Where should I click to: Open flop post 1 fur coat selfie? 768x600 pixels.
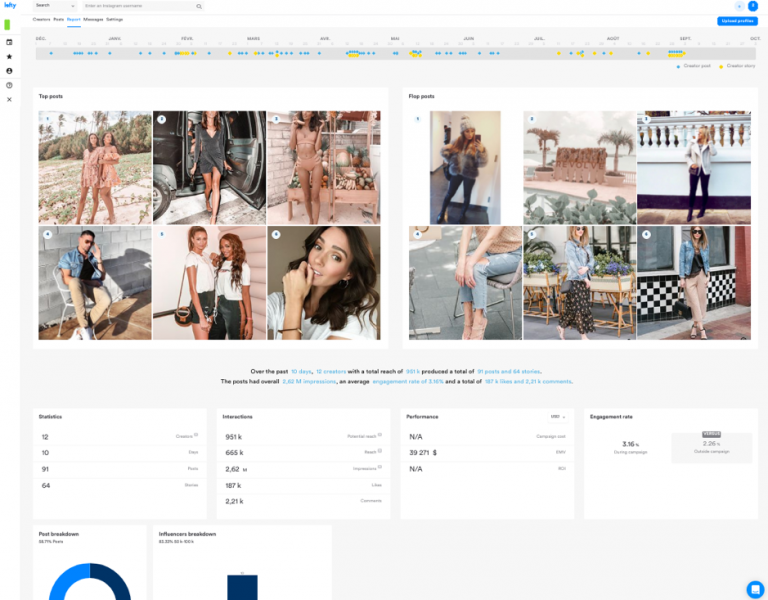(x=465, y=168)
